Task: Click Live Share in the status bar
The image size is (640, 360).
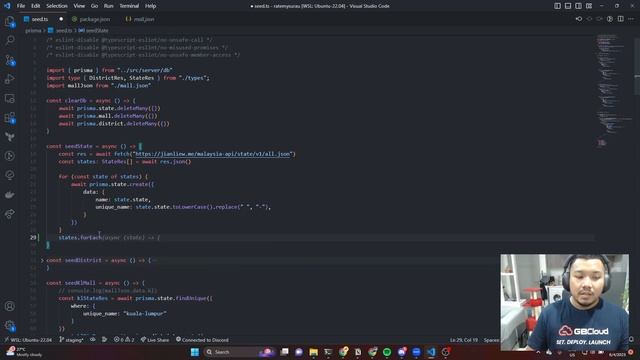Action: [155, 340]
